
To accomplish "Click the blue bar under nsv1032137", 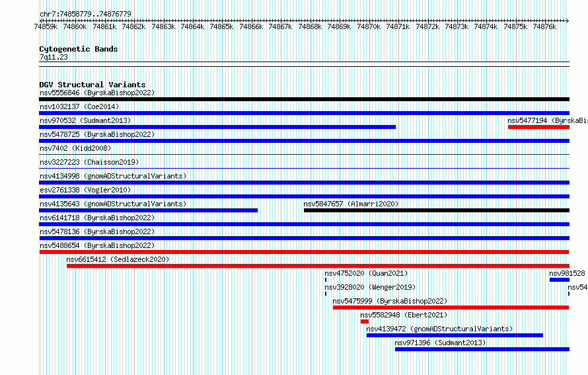I will [x=304, y=113].
